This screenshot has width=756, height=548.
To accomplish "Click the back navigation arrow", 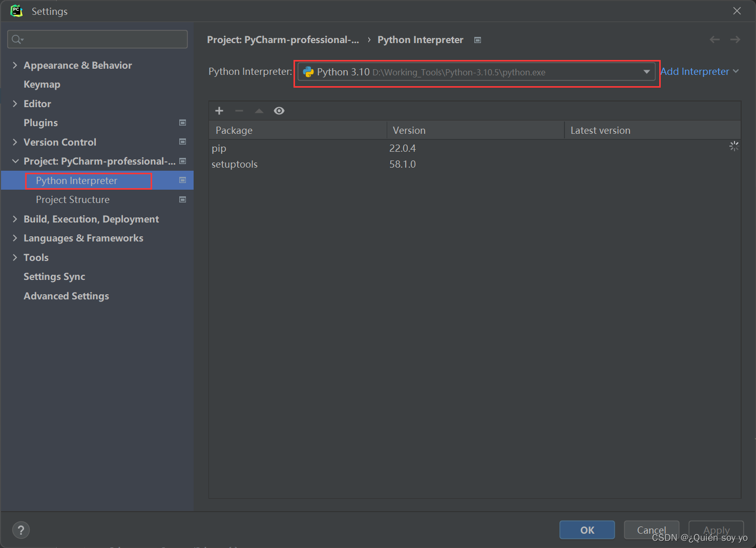I will coord(715,39).
